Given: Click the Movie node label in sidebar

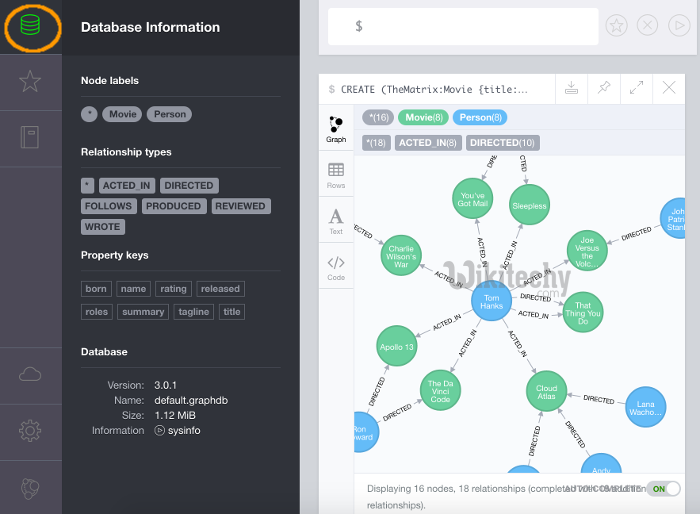Looking at the screenshot, I should point(123,114).
